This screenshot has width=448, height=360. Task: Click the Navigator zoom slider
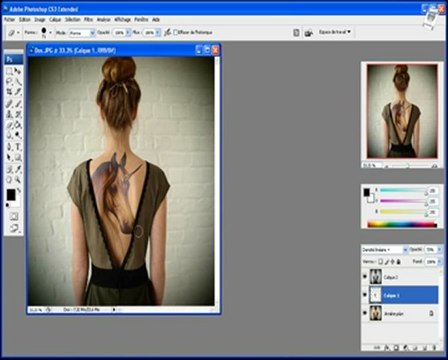pyautogui.click(x=408, y=165)
